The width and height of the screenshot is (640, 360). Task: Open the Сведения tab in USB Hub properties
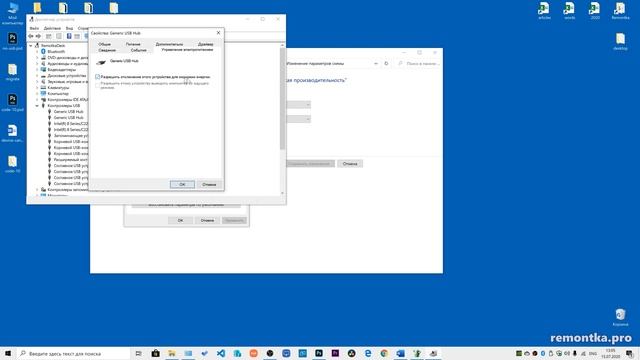tap(107, 50)
